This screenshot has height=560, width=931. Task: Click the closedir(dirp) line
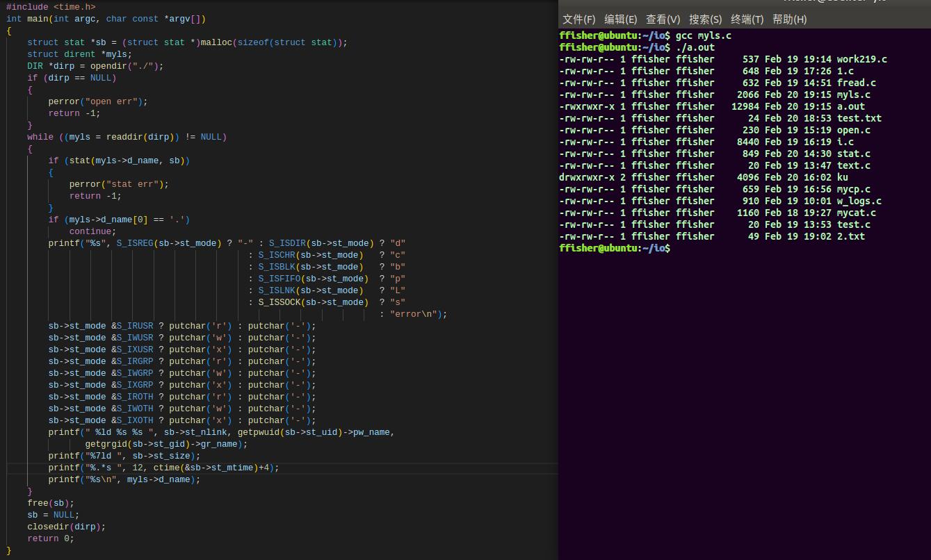pyautogui.click(x=66, y=527)
